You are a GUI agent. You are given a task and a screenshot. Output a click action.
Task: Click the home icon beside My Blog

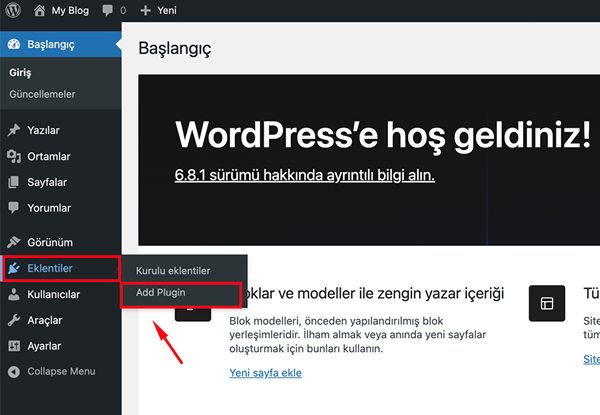coord(39,10)
